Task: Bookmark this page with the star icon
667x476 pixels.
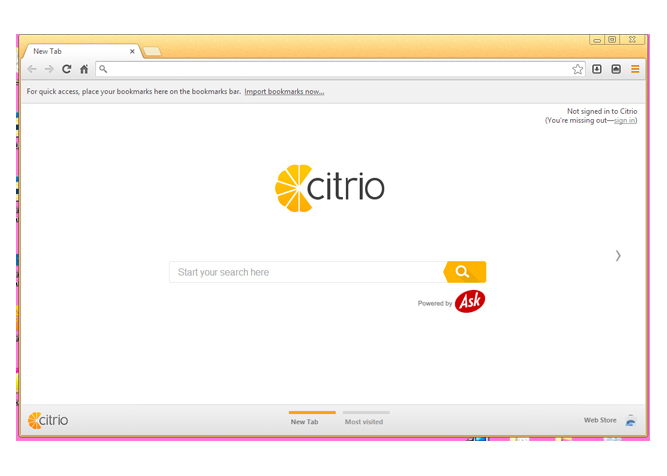Action: pos(577,69)
